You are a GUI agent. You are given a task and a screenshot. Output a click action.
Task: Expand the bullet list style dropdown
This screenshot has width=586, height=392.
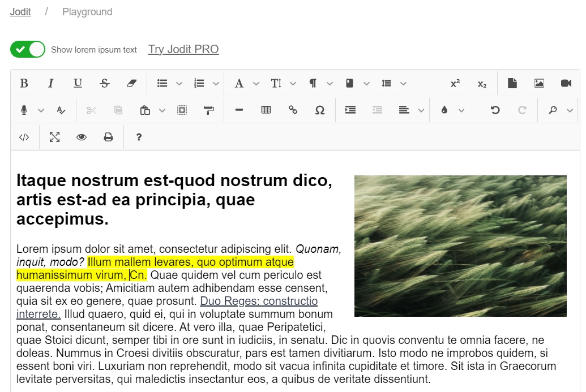click(179, 83)
